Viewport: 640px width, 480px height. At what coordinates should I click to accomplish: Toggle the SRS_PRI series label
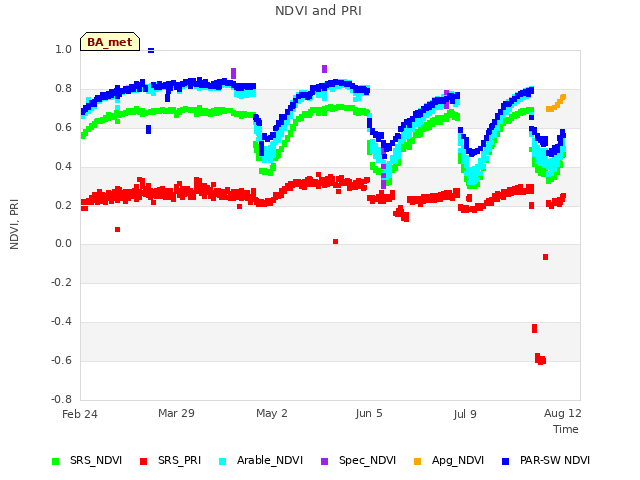180,461
